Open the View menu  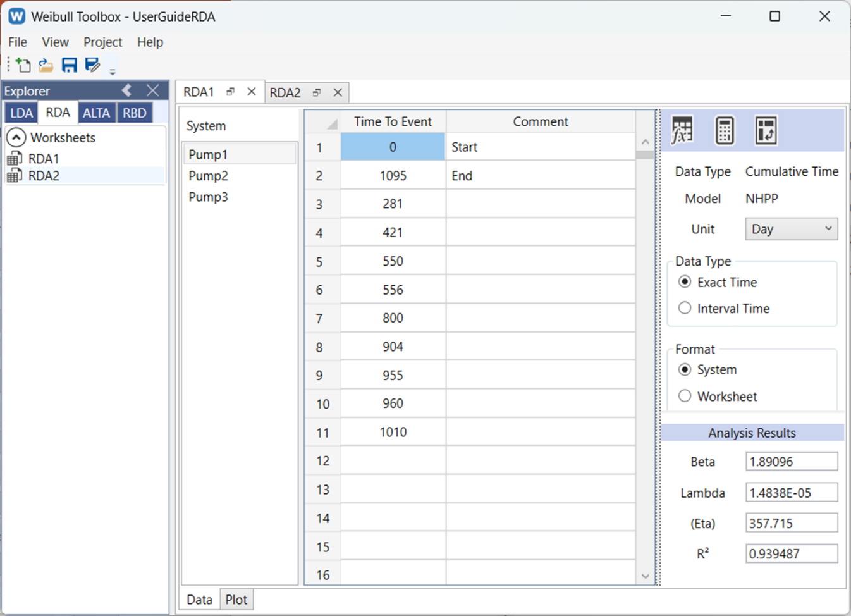click(x=56, y=42)
